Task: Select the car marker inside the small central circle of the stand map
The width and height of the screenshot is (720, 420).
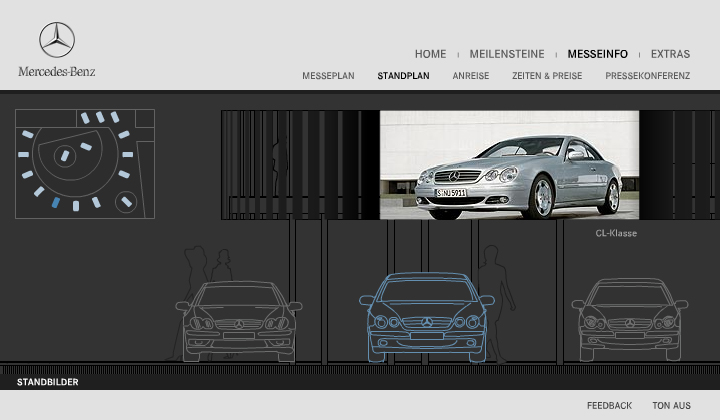Action: (x=65, y=156)
